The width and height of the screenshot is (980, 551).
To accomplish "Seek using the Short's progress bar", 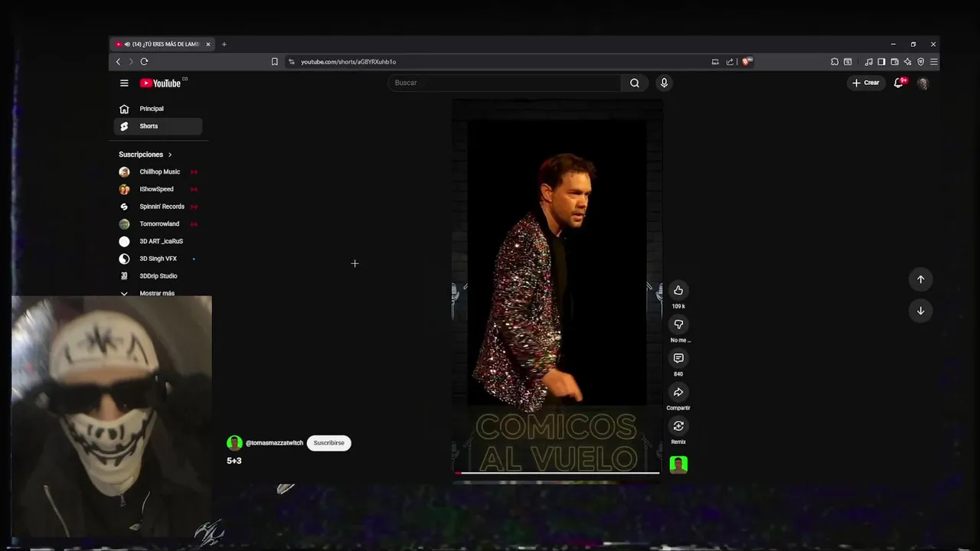I will [557, 473].
